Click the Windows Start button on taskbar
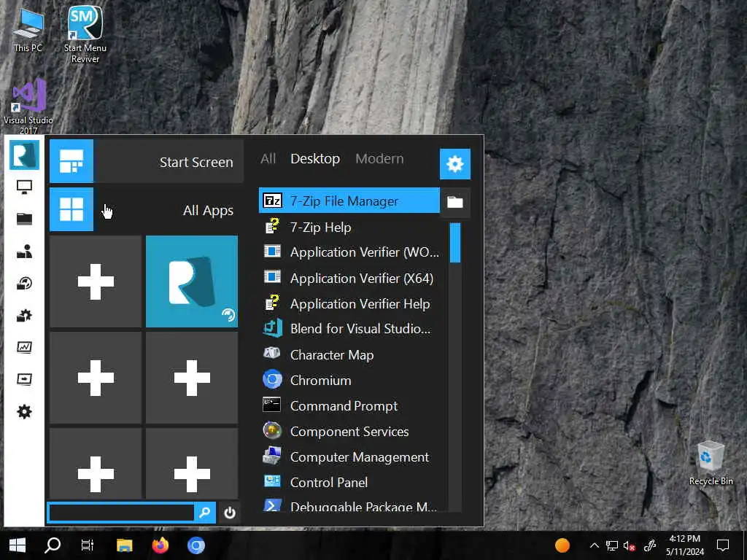 pos(18,545)
